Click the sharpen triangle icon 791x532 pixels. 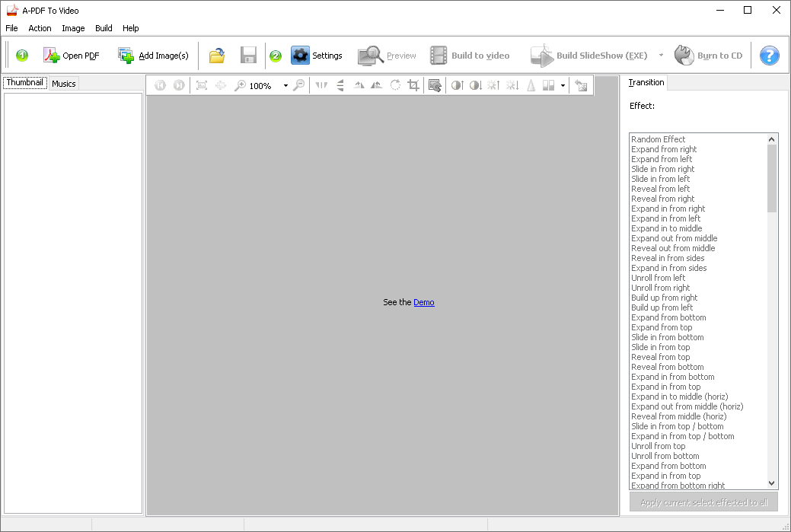point(531,85)
